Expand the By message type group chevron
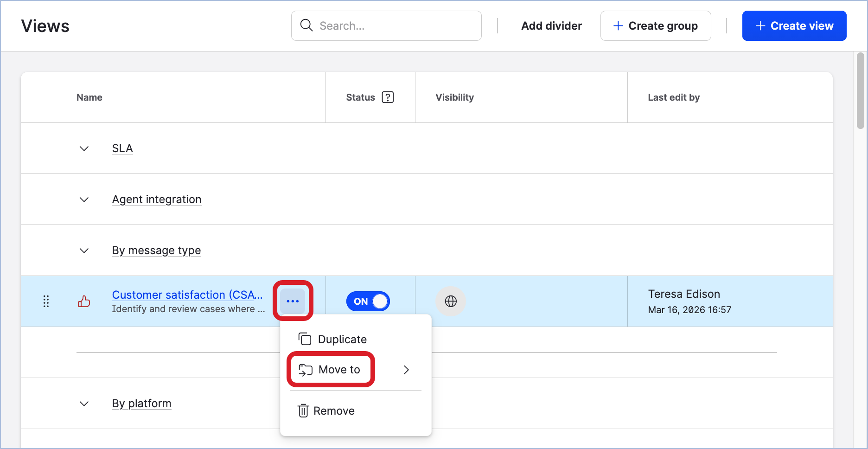The image size is (868, 449). click(84, 250)
